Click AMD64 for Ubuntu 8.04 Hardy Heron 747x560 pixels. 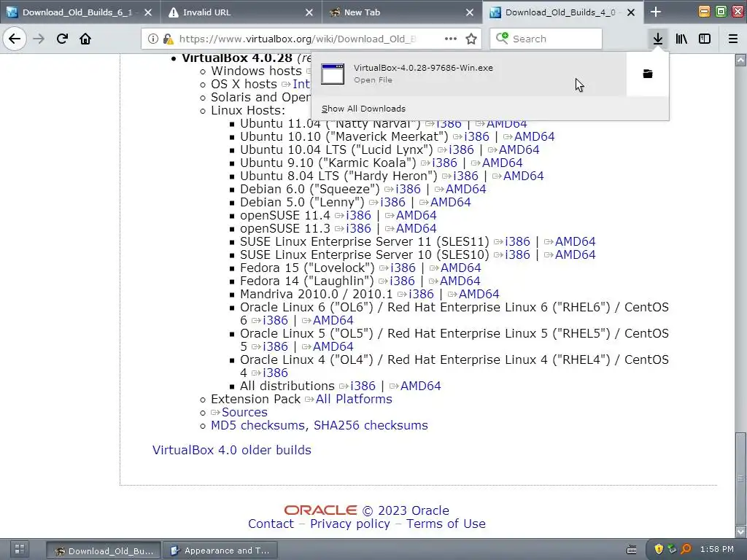[x=523, y=176]
